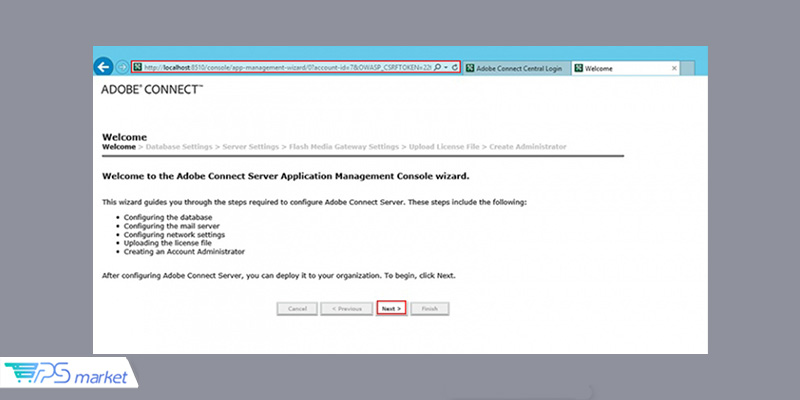Open the address bar dropdown arrow
This screenshot has width=800, height=400.
click(x=446, y=67)
